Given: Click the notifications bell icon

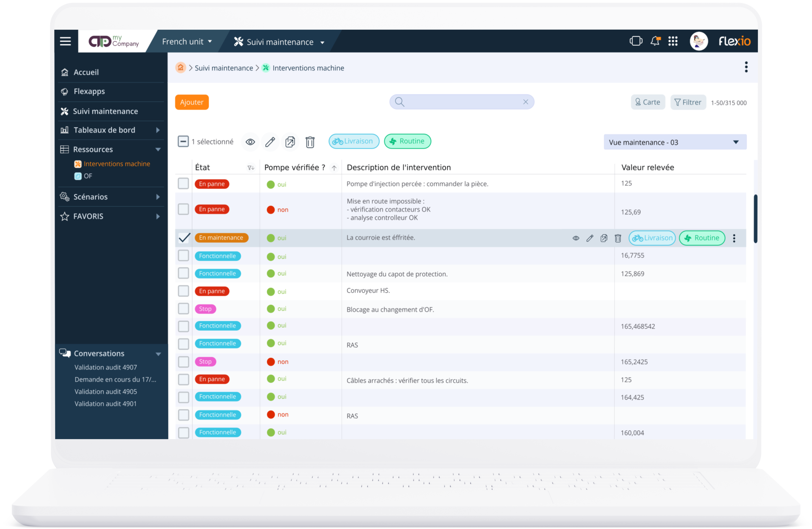Looking at the screenshot, I should pos(655,41).
